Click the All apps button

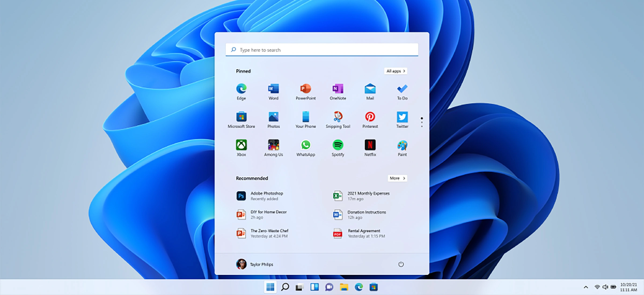pos(396,71)
